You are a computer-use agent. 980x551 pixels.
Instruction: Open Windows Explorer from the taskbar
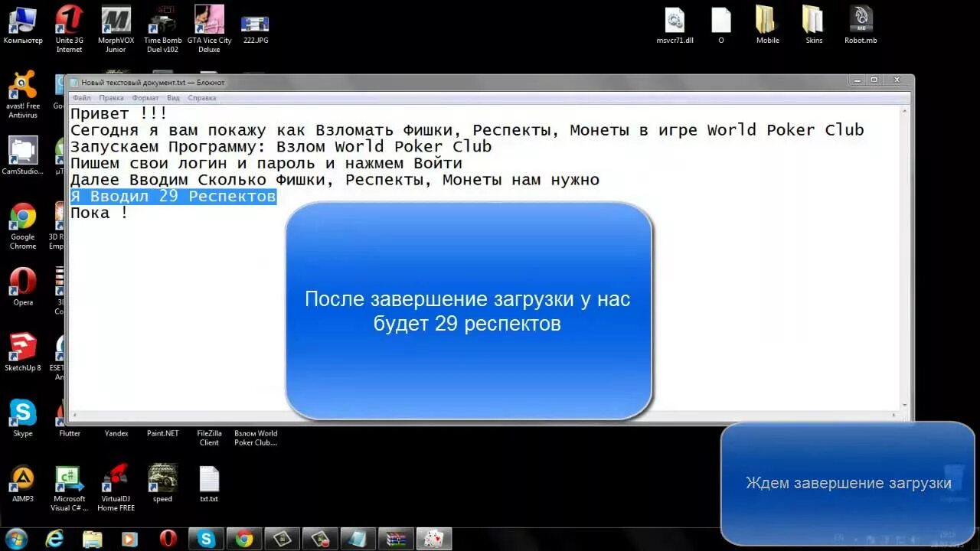[92, 539]
